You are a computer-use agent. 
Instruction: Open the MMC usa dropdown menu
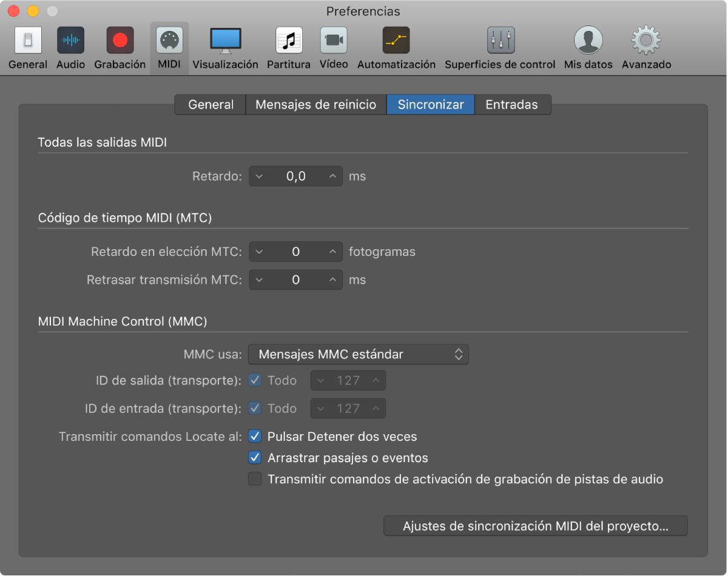pyautogui.click(x=358, y=354)
